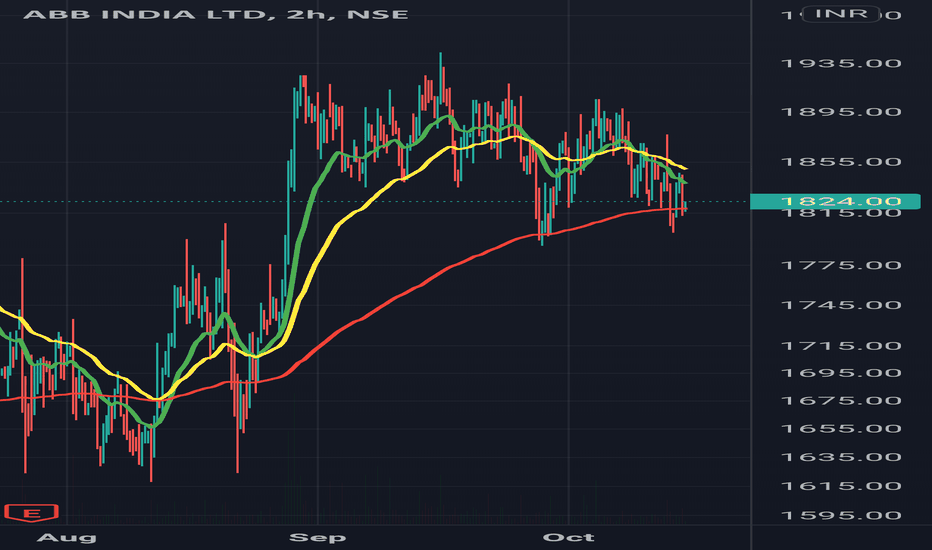Select the 1775.00 price axis label
The width and height of the screenshot is (932, 550).
tap(841, 265)
